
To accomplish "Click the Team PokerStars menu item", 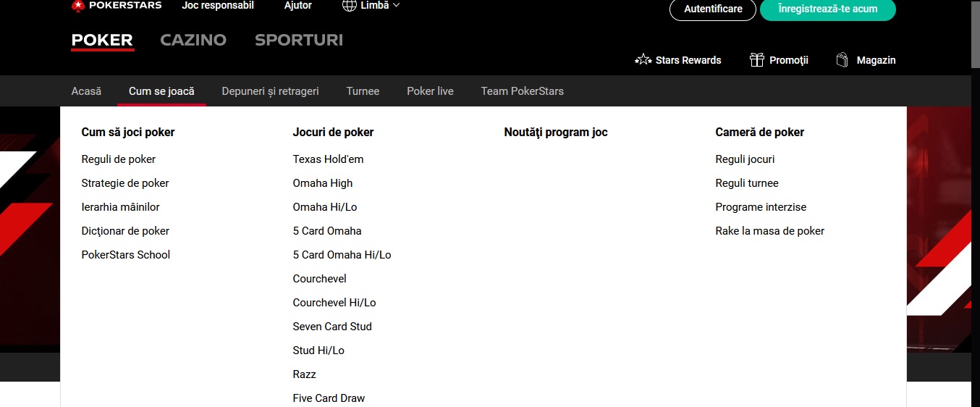I will [523, 91].
